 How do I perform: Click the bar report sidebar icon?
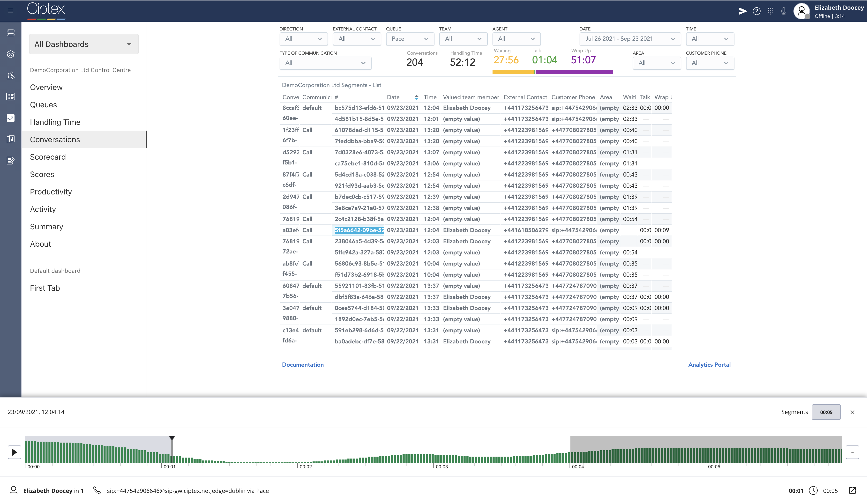click(x=11, y=139)
